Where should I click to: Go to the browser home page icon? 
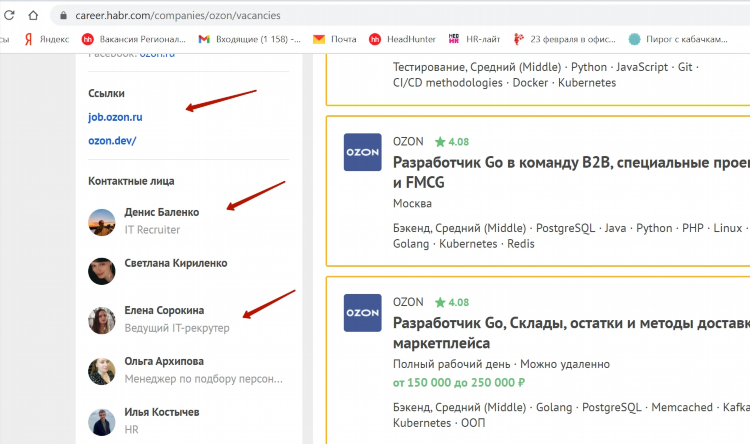(33, 15)
